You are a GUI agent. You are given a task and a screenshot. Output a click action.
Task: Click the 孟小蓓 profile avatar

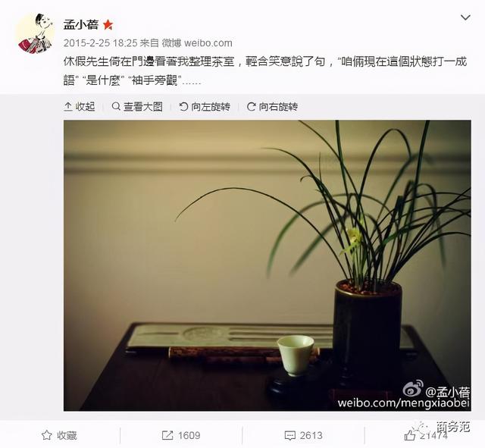(35, 33)
